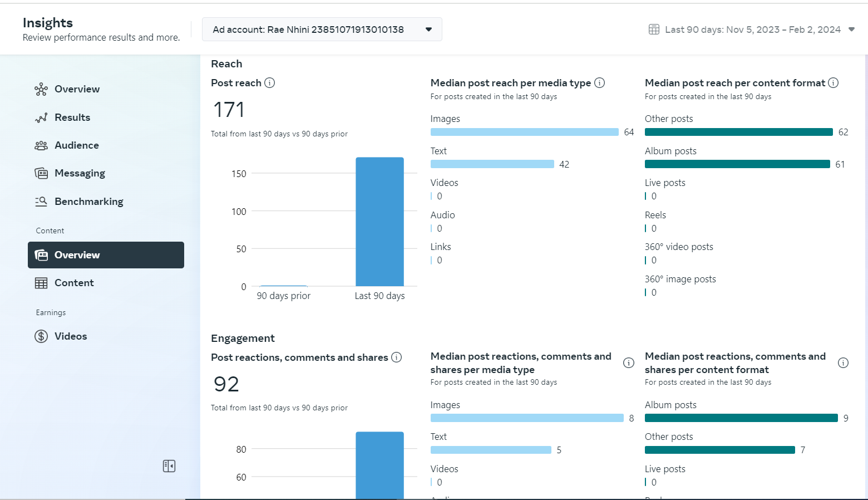Click the Benchmarking search icon
868x500 pixels.
coord(41,202)
